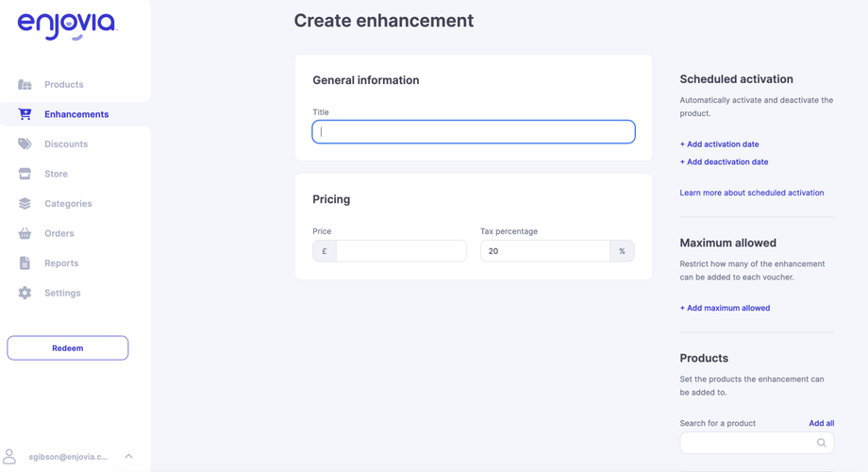Click the Orders basket icon
Viewport: 868px width, 472px height.
(x=25, y=233)
